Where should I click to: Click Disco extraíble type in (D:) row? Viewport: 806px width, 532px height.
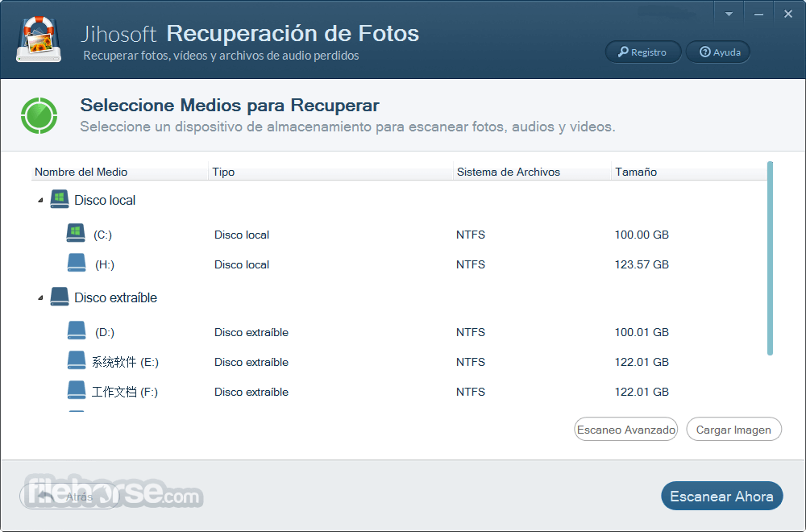click(251, 333)
